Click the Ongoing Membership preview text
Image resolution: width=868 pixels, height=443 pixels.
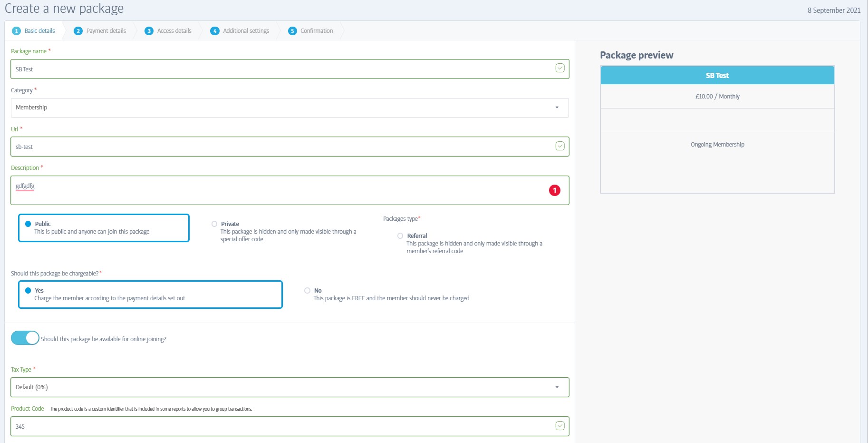click(x=717, y=144)
